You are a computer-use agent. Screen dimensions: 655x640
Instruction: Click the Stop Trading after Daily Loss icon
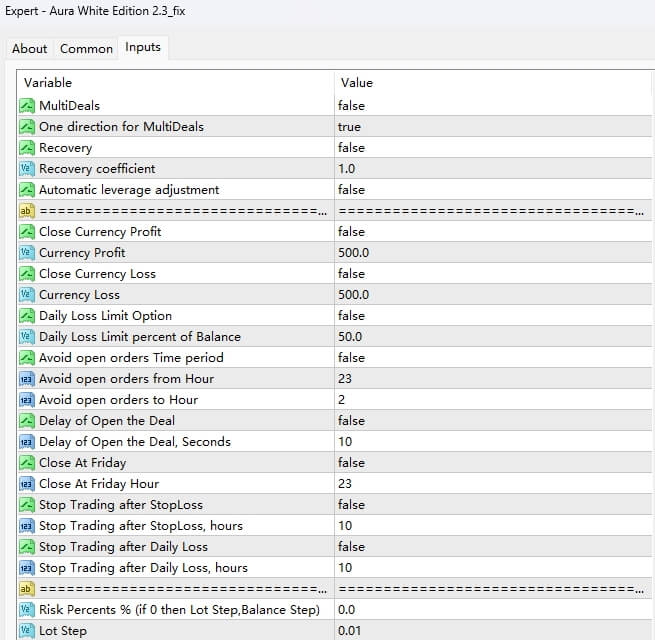pyautogui.click(x=27, y=546)
